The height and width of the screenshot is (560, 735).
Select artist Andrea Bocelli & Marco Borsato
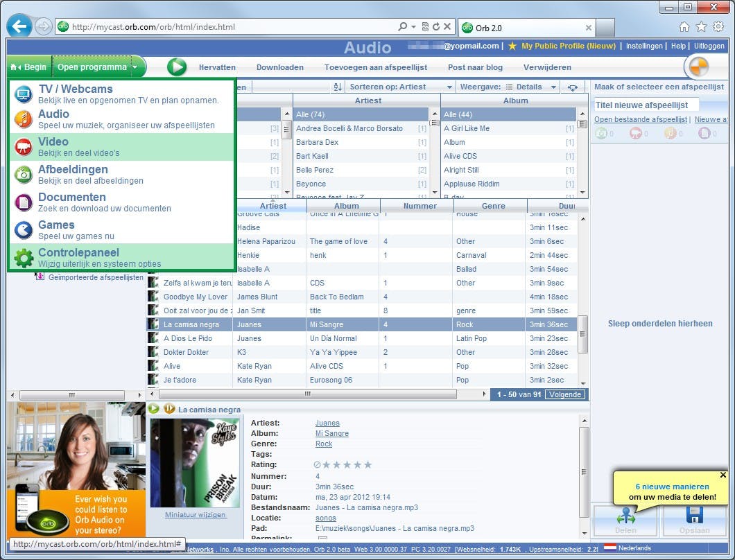tap(361, 128)
